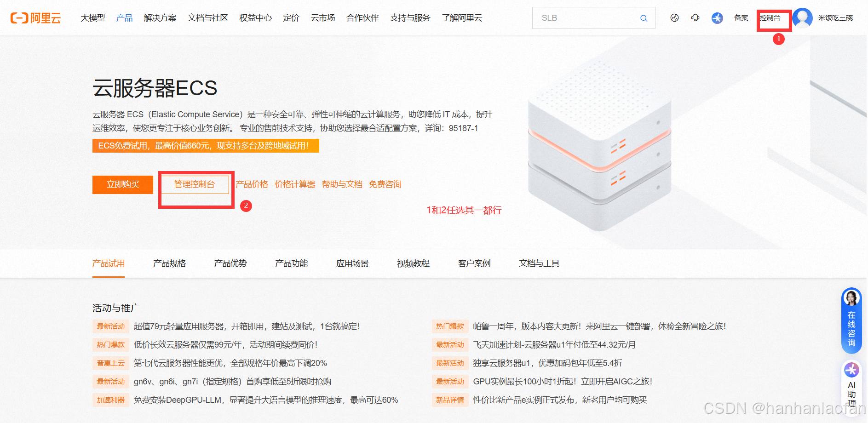Open 帕鲁一周年 promotion link

pyautogui.click(x=599, y=326)
